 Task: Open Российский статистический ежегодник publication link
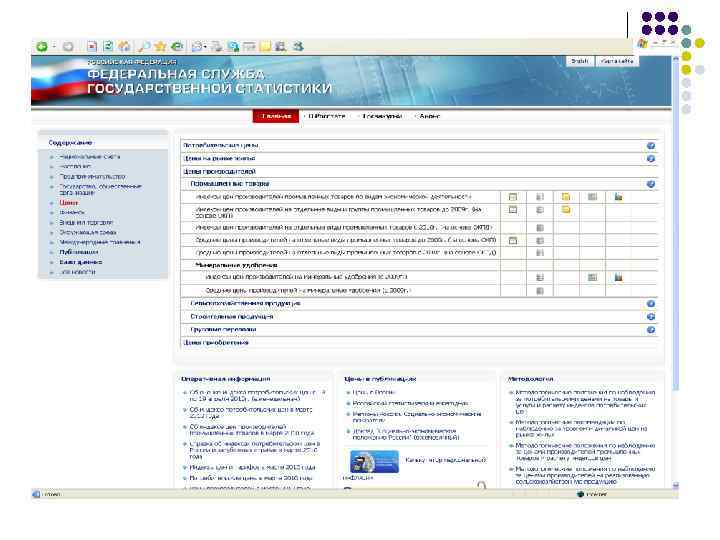pyautogui.click(x=411, y=403)
